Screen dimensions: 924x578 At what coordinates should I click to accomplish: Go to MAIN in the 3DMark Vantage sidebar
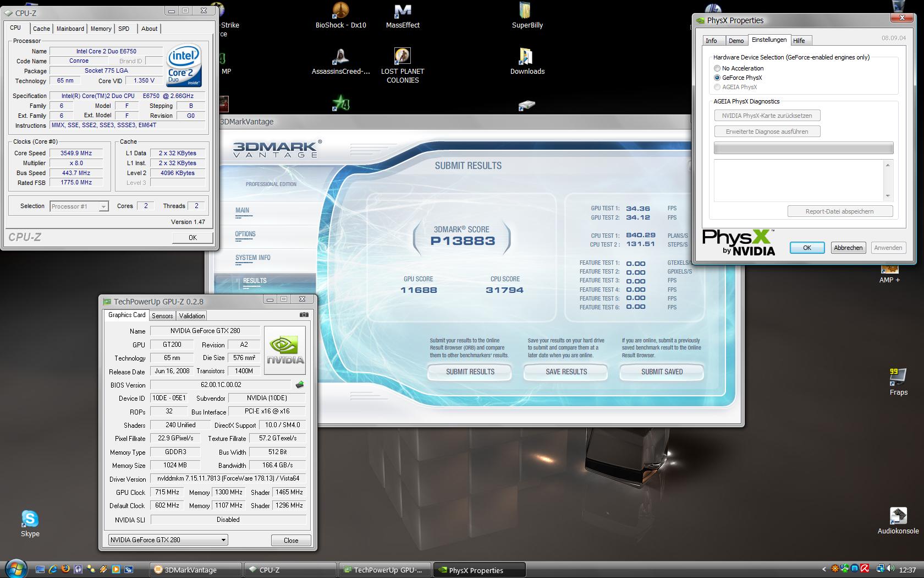[242, 210]
